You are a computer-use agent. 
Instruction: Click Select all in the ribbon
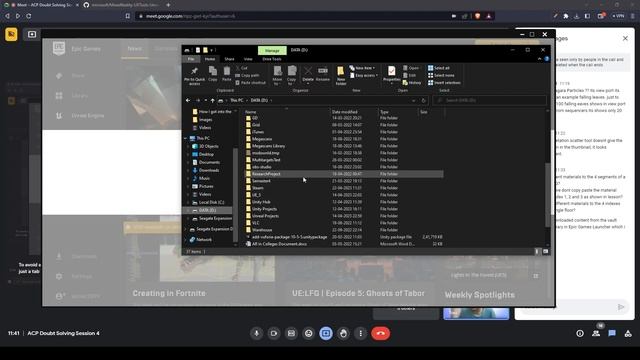(x=438, y=68)
